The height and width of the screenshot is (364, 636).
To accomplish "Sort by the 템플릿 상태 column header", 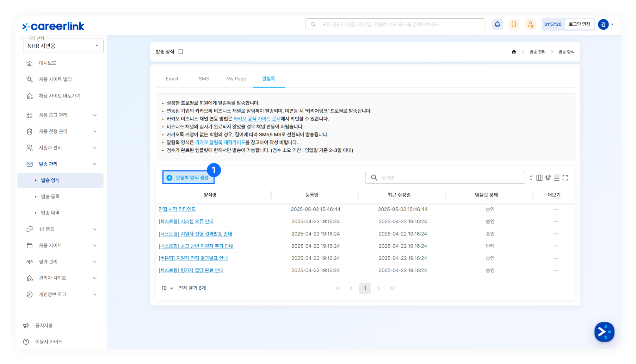I will click(x=486, y=195).
